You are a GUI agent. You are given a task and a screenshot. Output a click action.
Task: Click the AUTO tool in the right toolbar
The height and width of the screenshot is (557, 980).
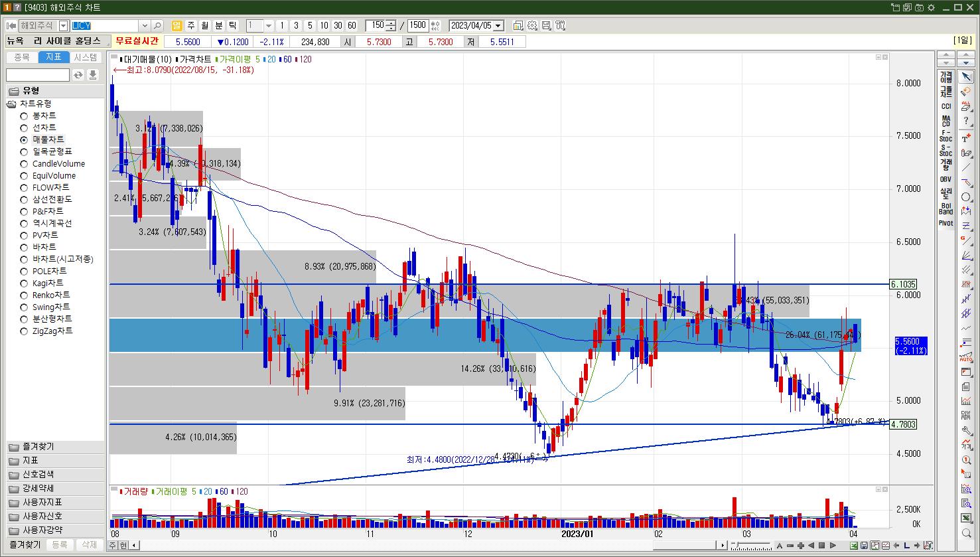(967, 357)
